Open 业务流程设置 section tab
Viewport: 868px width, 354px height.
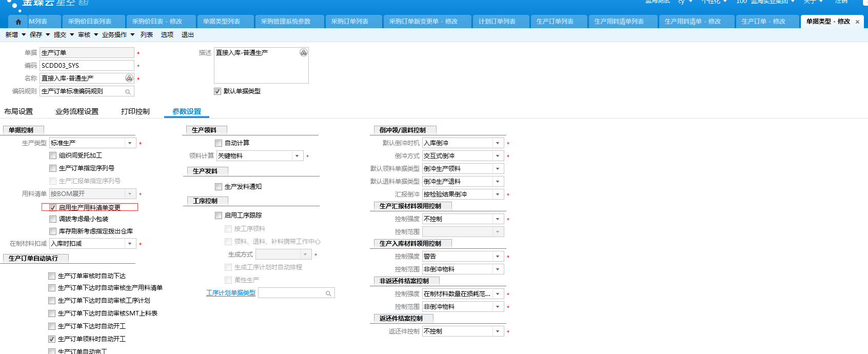tap(77, 111)
